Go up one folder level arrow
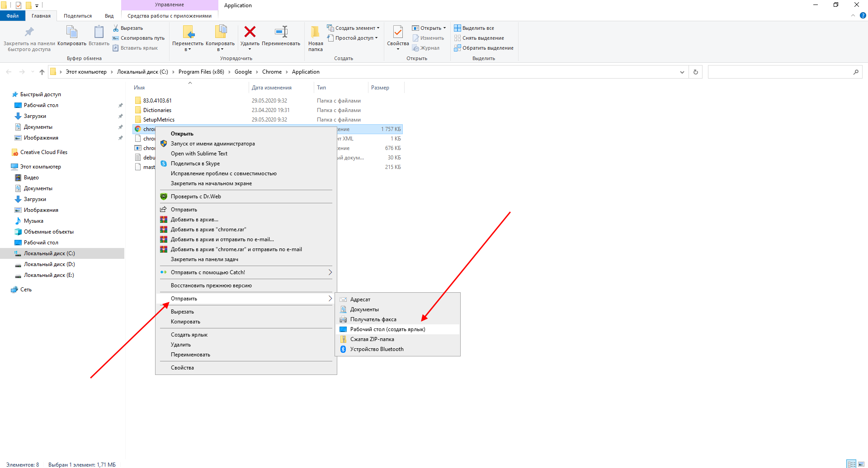This screenshot has height=468, width=868. click(42, 72)
